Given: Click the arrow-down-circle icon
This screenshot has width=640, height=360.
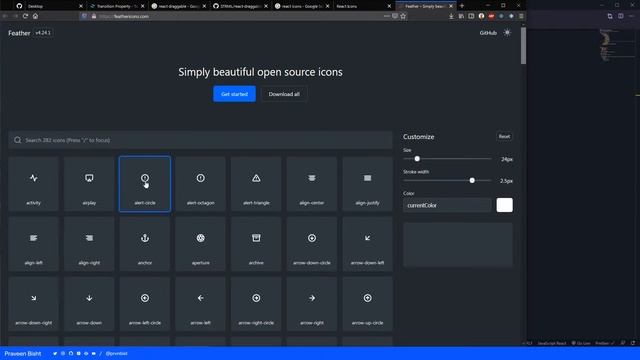Looking at the screenshot, I should [x=312, y=244].
